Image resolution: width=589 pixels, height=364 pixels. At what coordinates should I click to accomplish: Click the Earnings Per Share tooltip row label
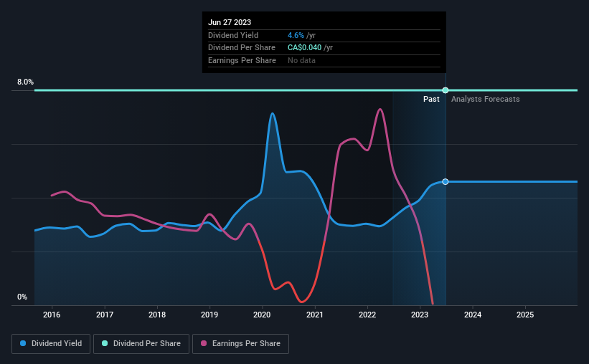pos(242,60)
